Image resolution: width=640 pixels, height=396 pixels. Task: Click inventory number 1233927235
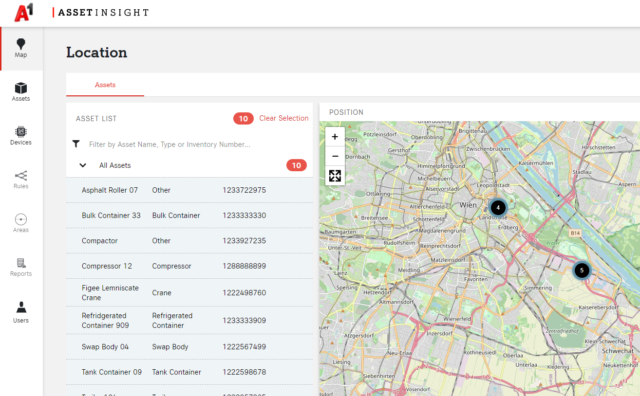coord(244,240)
